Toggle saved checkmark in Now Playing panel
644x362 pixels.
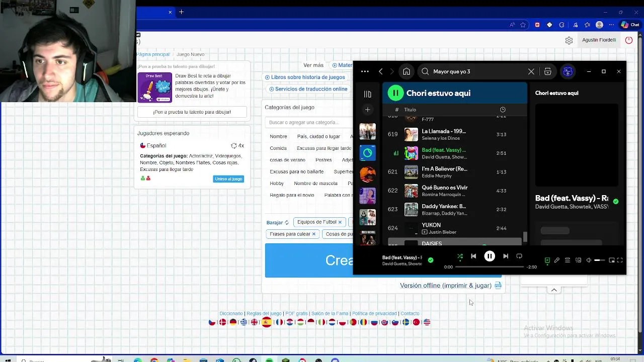[616, 201]
